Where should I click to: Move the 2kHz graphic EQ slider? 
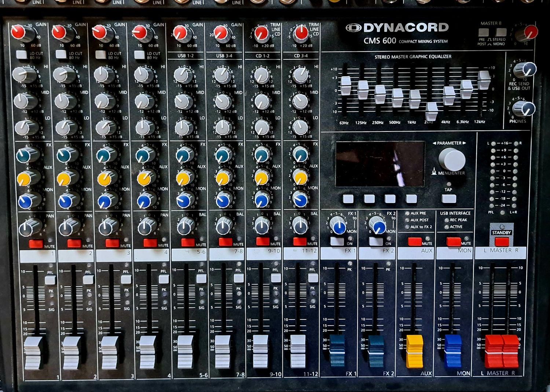(x=432, y=111)
